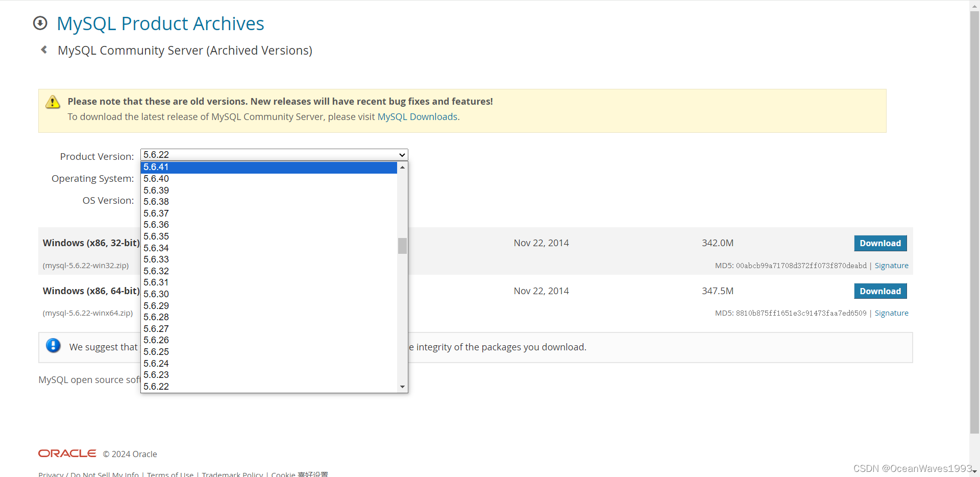
Task: Pick version 5.6.36 option
Action: tap(269, 225)
